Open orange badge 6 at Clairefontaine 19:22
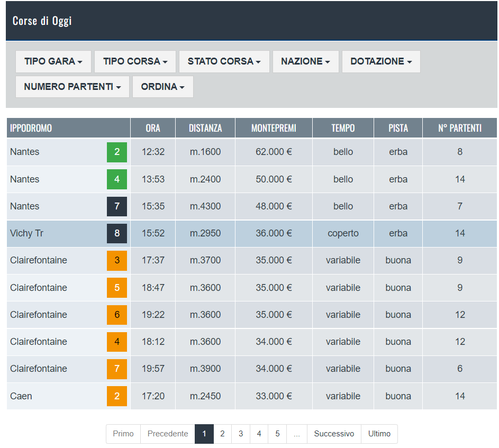Screen dimensions: 499x448 click(117, 315)
